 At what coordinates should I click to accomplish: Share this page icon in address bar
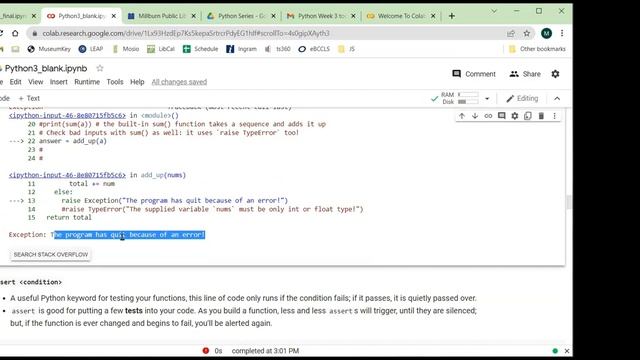point(511,33)
